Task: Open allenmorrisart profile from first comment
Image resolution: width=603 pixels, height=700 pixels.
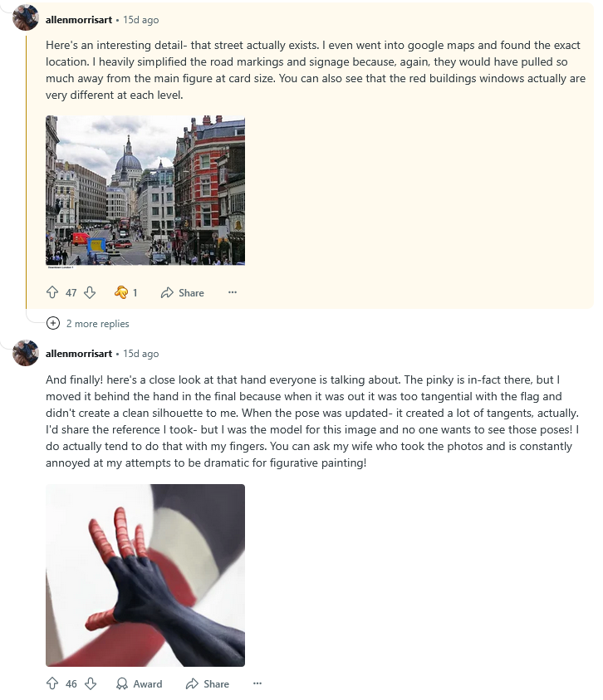Action: coord(79,20)
